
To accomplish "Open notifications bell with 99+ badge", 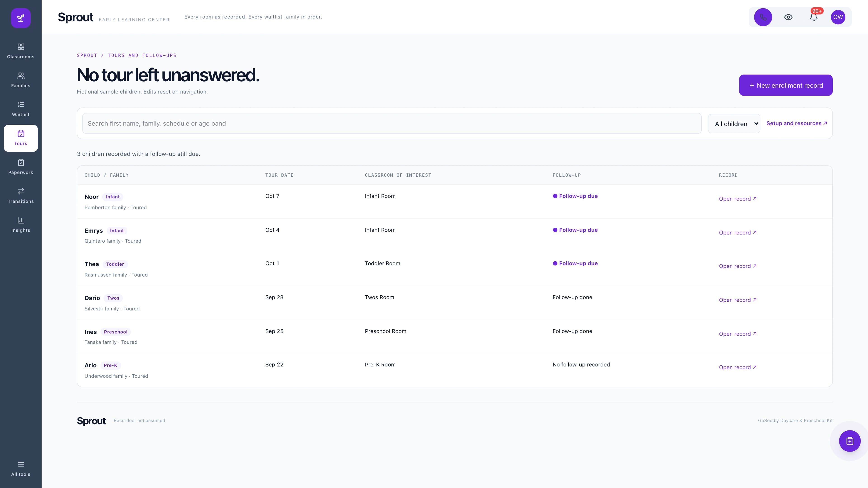I will (814, 17).
